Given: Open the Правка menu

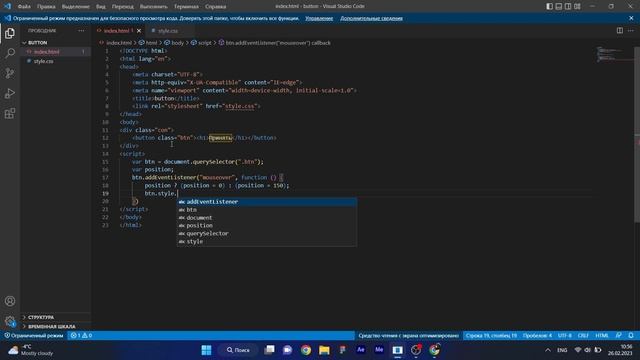Looking at the screenshot, I should (46, 7).
